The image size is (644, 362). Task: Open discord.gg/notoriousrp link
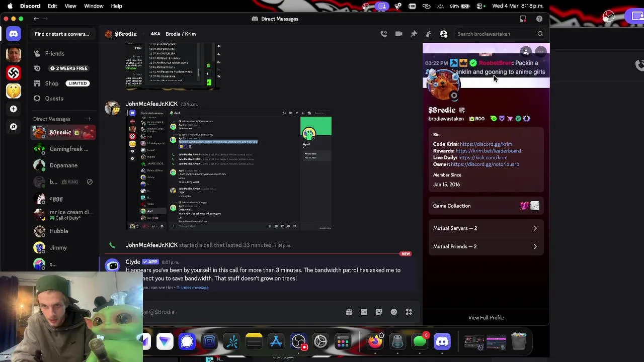click(485, 164)
